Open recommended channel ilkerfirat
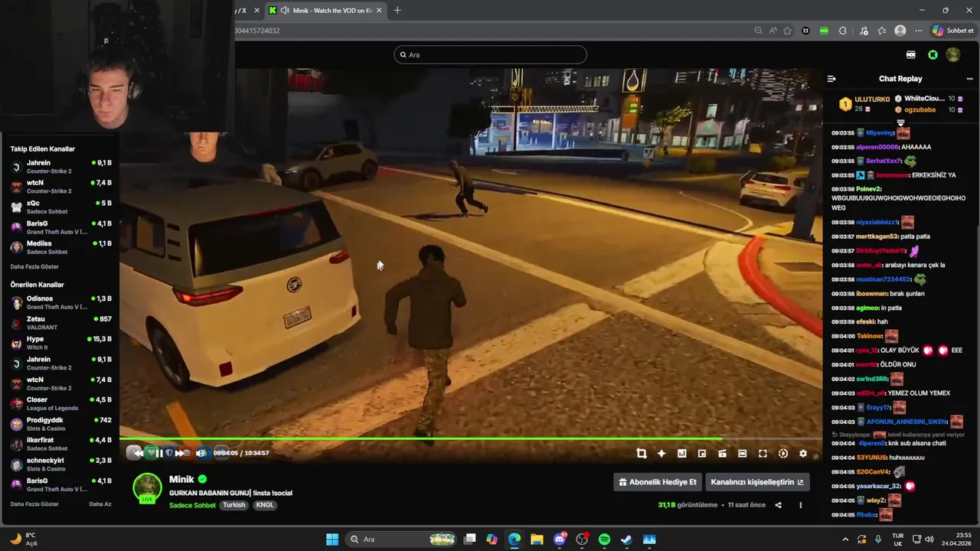 click(x=61, y=444)
